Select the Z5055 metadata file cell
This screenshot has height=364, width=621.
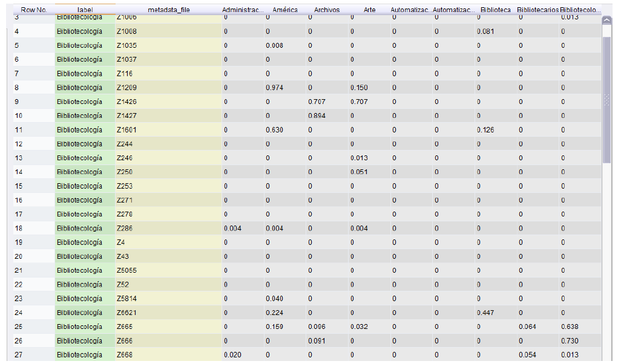[127, 270]
